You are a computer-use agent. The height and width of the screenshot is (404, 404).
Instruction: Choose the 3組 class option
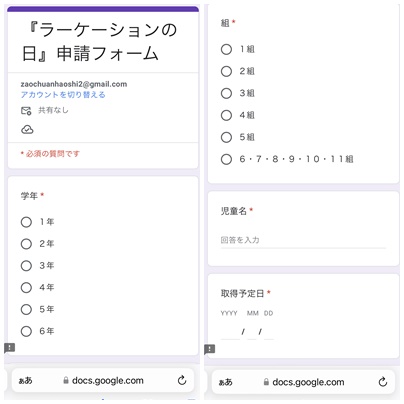tap(226, 93)
